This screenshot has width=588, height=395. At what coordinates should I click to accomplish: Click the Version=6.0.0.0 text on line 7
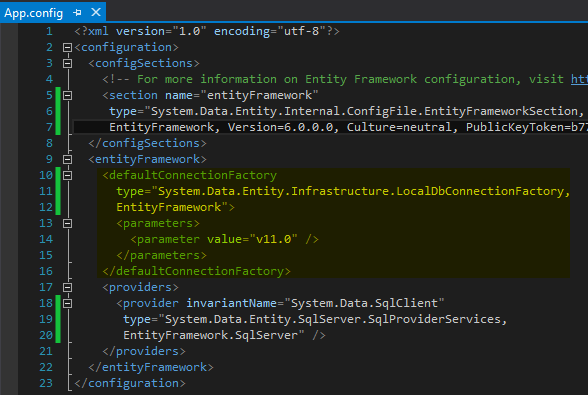(280, 128)
